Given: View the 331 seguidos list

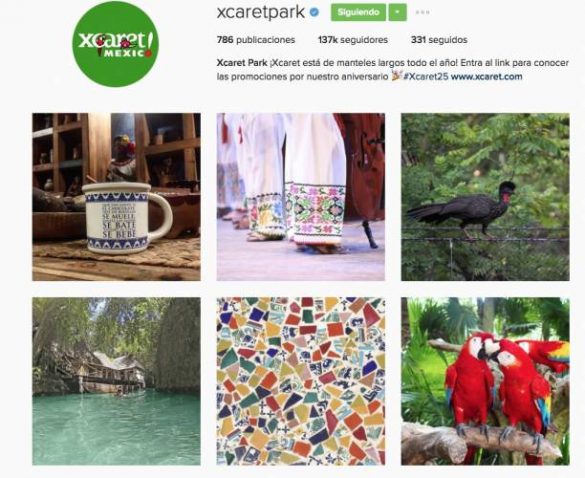Looking at the screenshot, I should (x=439, y=40).
